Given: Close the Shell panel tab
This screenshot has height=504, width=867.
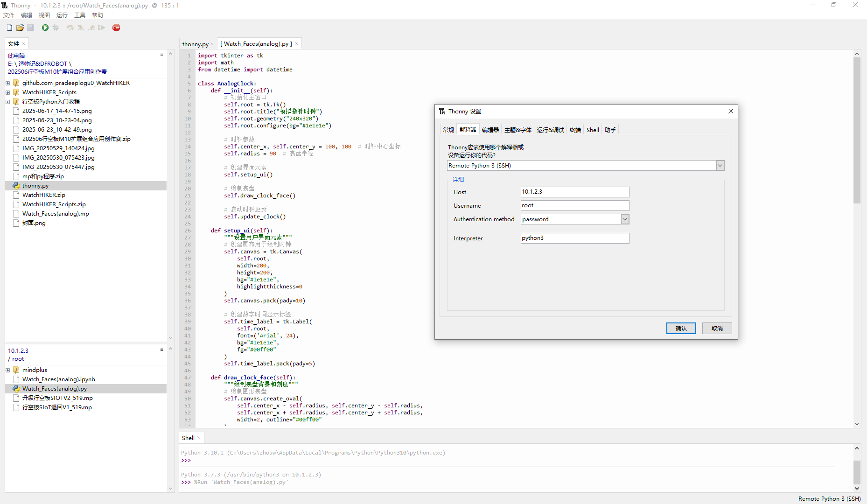Looking at the screenshot, I should click(199, 438).
